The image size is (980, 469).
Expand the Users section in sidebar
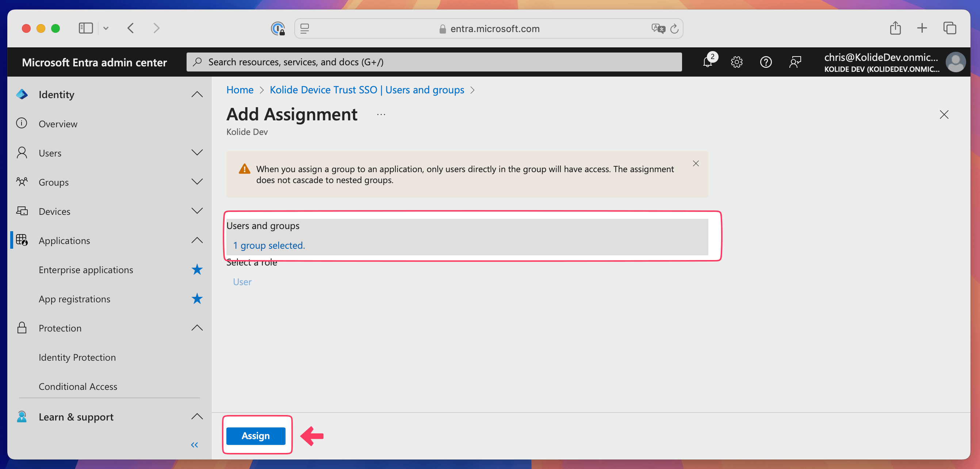click(197, 153)
